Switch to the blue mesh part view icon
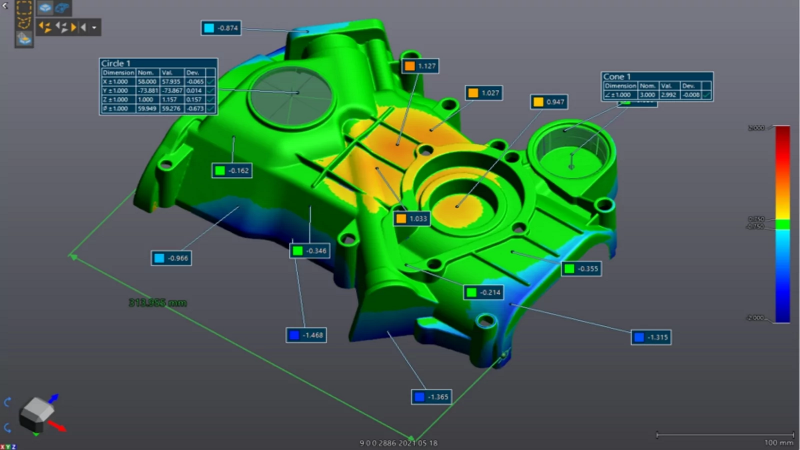800x450 pixels. tap(62, 7)
